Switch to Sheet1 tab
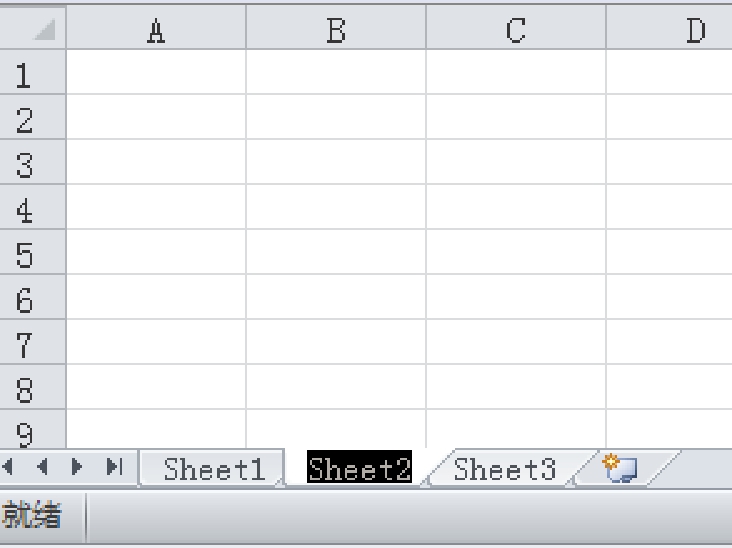The height and width of the screenshot is (548, 732). pyautogui.click(x=214, y=469)
